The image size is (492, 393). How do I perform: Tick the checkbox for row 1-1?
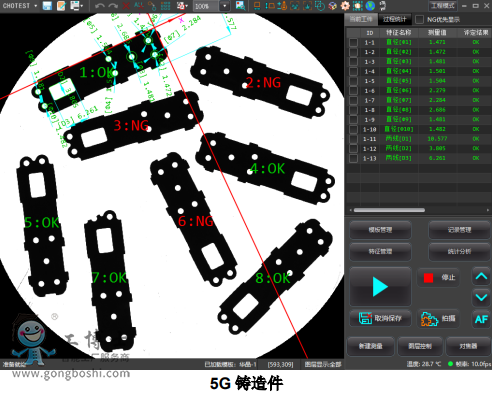coord(353,42)
